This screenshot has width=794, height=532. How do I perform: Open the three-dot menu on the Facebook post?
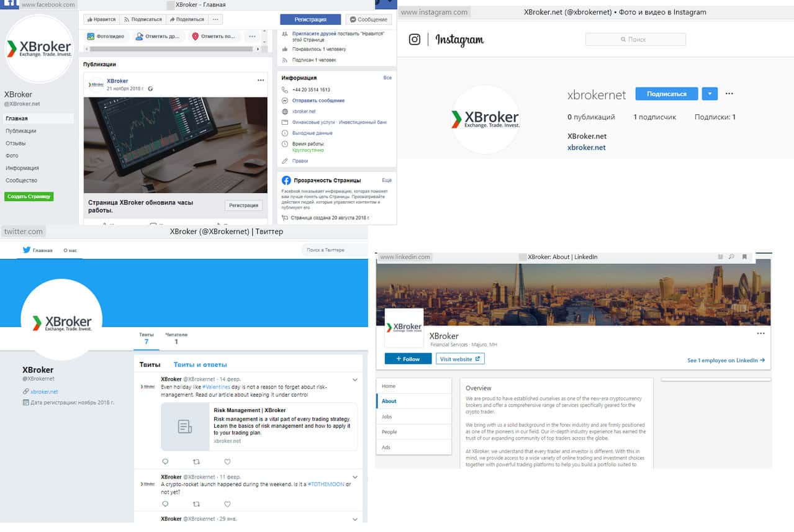coord(261,81)
